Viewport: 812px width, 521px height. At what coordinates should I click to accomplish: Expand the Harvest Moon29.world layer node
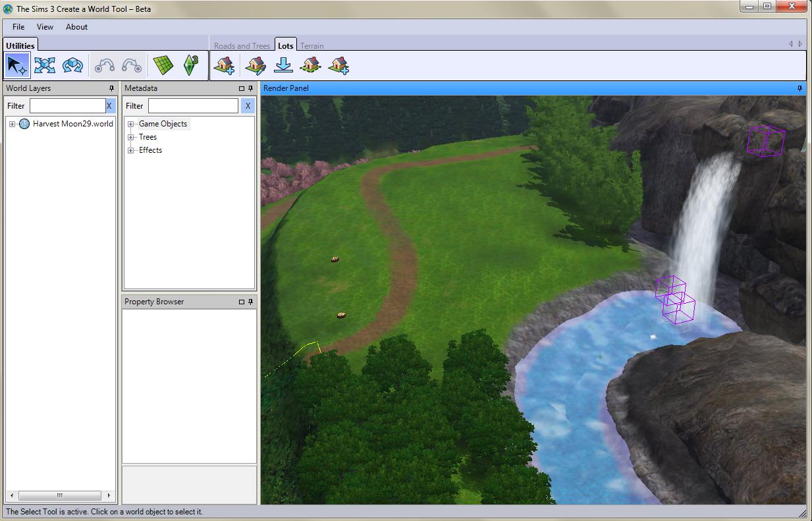[12, 124]
